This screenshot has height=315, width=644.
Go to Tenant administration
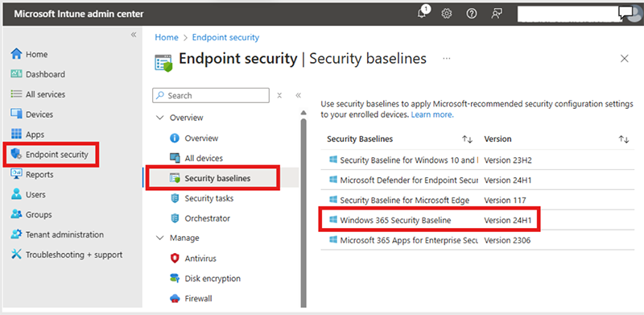click(57, 234)
